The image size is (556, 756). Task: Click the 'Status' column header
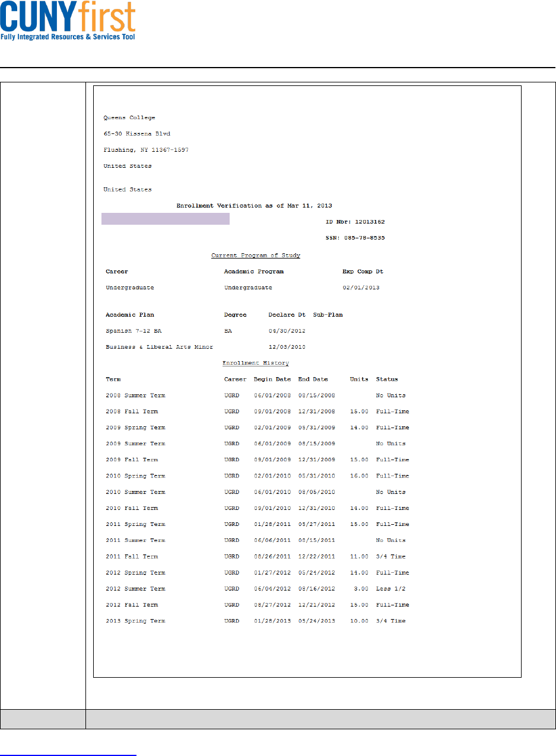pos(387,379)
